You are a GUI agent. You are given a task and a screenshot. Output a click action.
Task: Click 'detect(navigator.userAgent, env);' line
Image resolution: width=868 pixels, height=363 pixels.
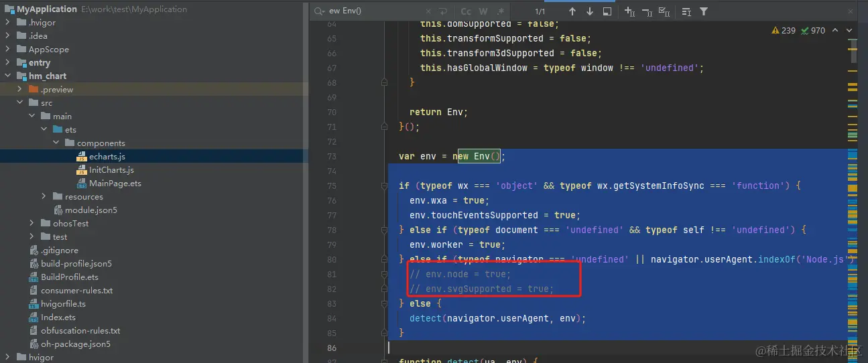tap(498, 318)
